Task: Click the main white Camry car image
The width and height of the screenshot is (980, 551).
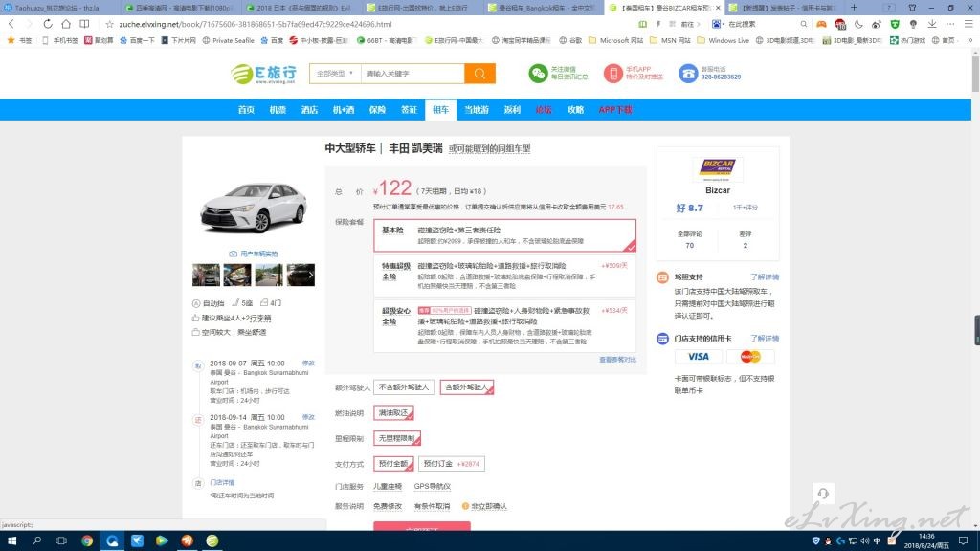Action: point(254,208)
